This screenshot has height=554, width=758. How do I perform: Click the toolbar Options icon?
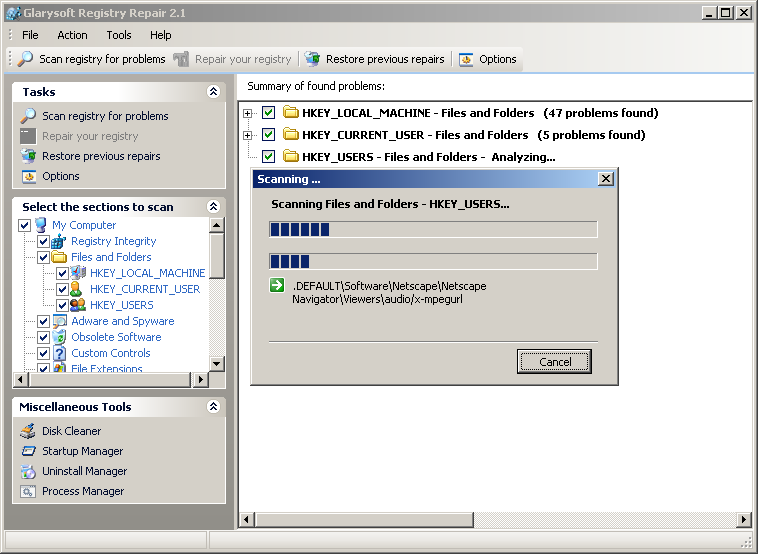coord(466,59)
